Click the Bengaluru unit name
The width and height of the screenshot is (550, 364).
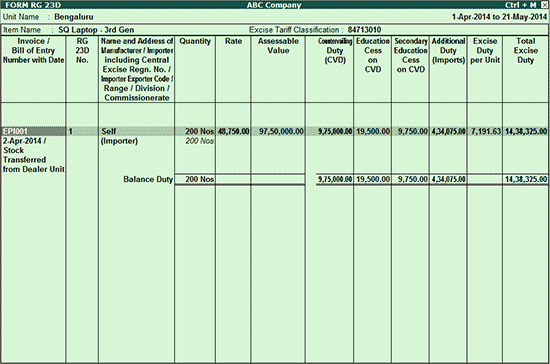pyautogui.click(x=74, y=17)
